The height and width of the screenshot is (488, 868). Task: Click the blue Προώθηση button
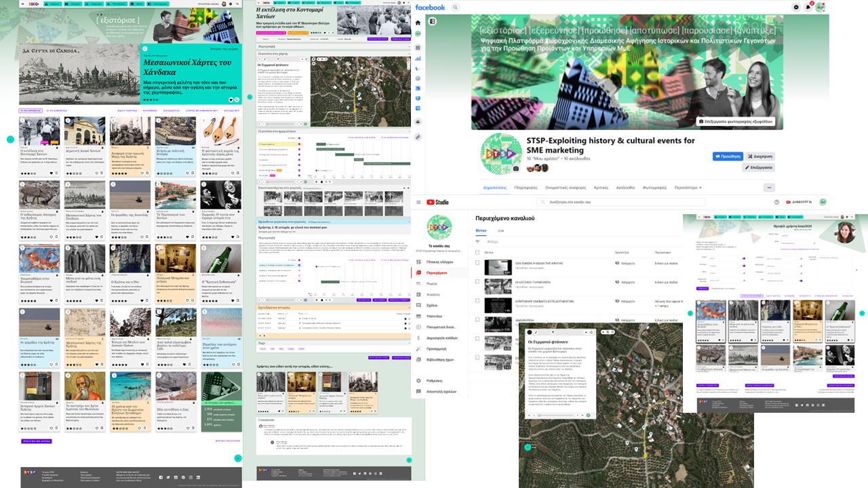pyautogui.click(x=728, y=156)
